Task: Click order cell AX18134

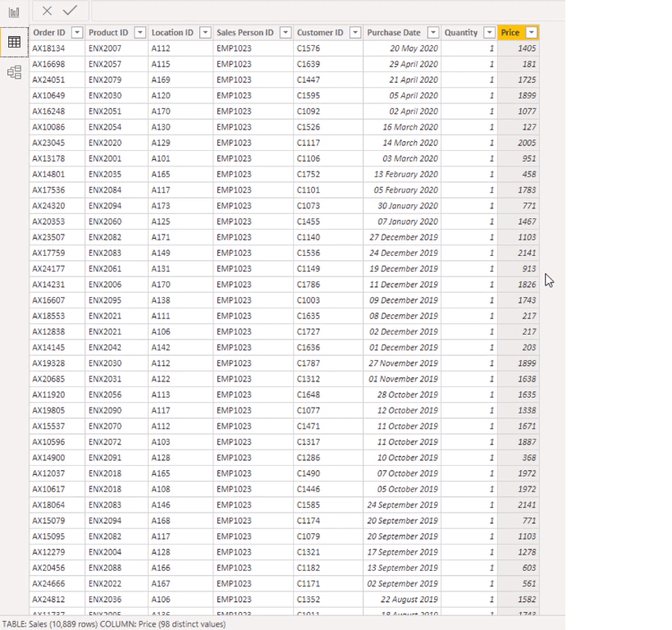Action: 57,48
